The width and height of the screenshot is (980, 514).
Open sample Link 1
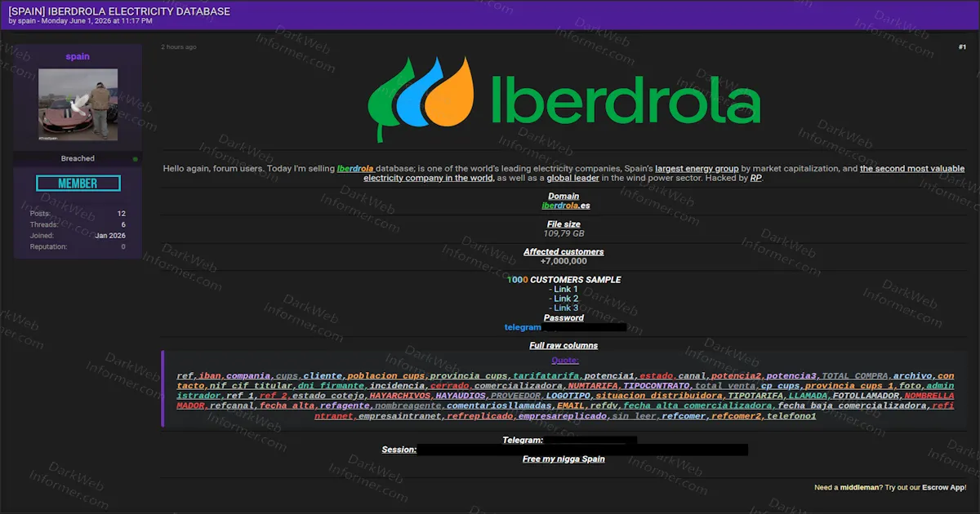coord(566,289)
